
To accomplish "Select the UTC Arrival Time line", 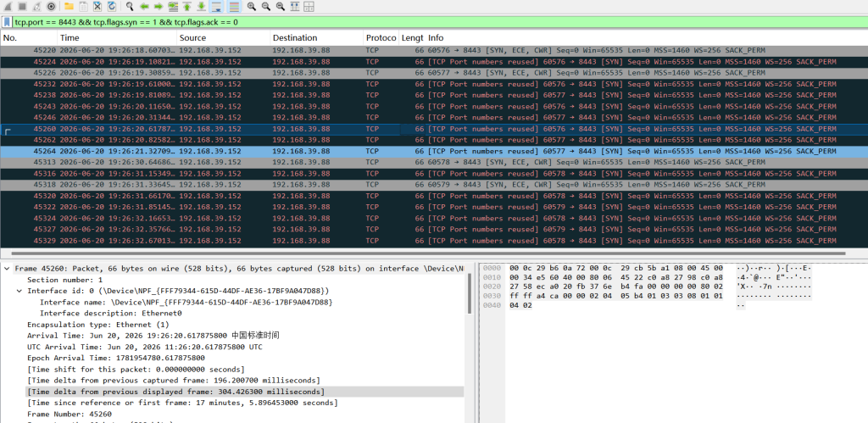I will [145, 347].
